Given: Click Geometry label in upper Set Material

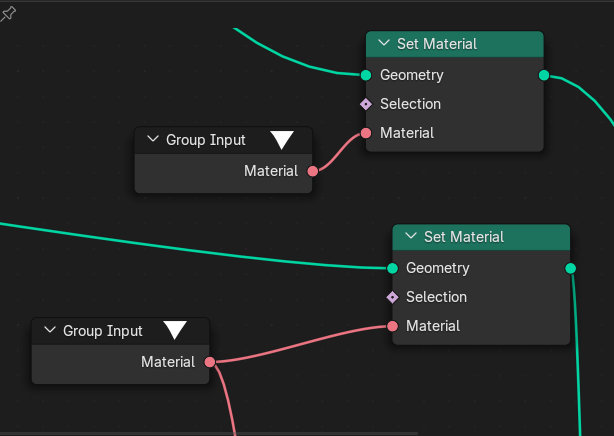Looking at the screenshot, I should pyautogui.click(x=412, y=75).
